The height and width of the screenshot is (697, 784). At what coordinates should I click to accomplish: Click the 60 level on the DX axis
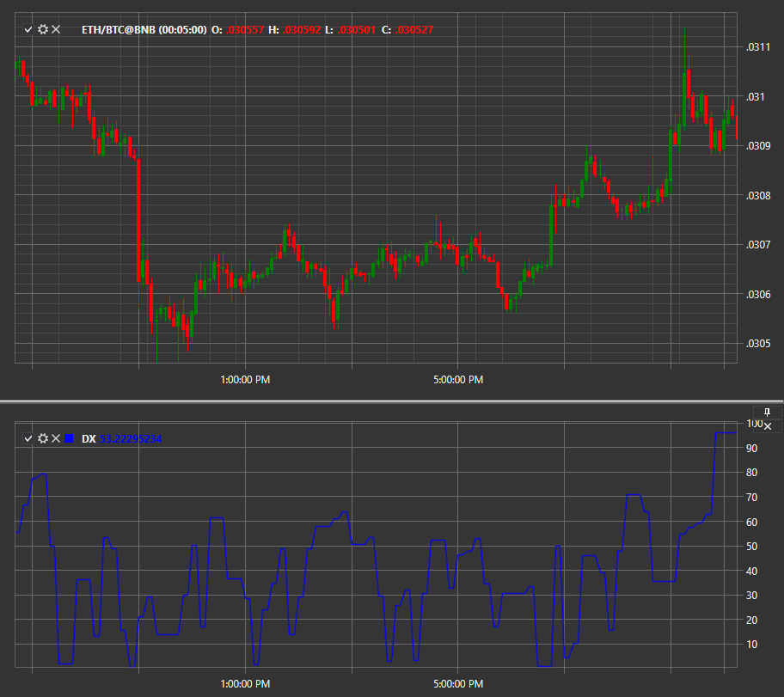pyautogui.click(x=751, y=522)
